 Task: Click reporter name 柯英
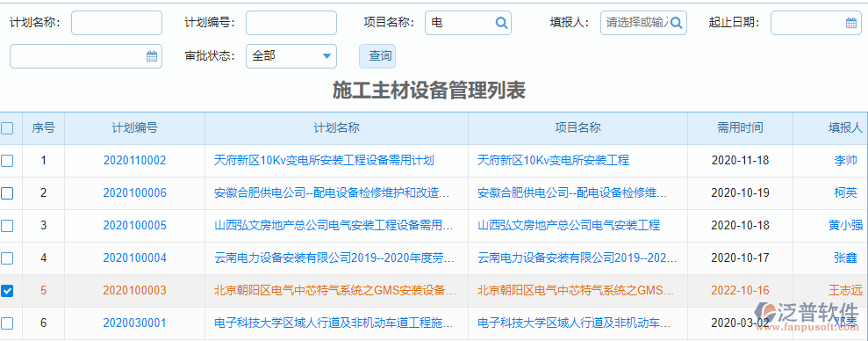click(x=845, y=193)
